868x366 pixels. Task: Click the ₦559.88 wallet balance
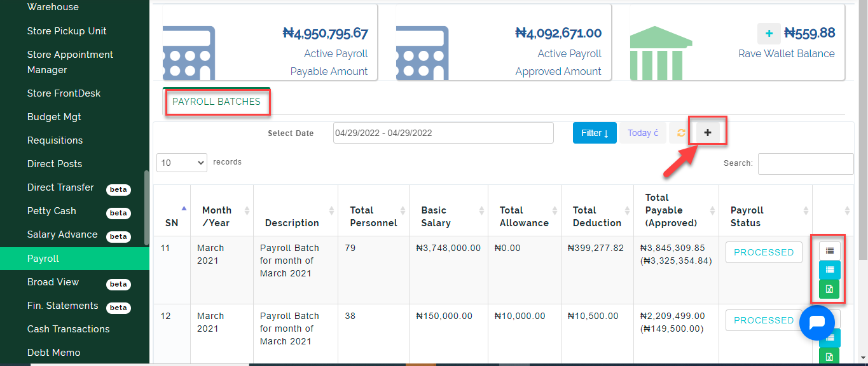click(x=809, y=33)
